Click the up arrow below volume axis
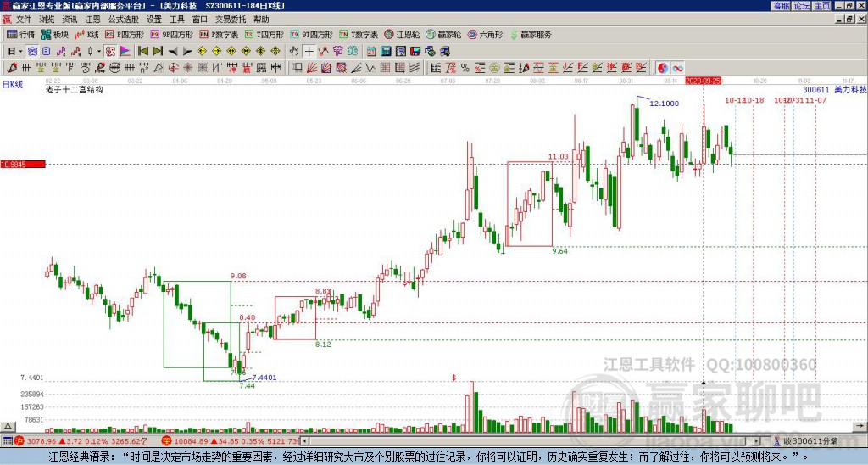This screenshot has height=465, width=868. [8, 426]
